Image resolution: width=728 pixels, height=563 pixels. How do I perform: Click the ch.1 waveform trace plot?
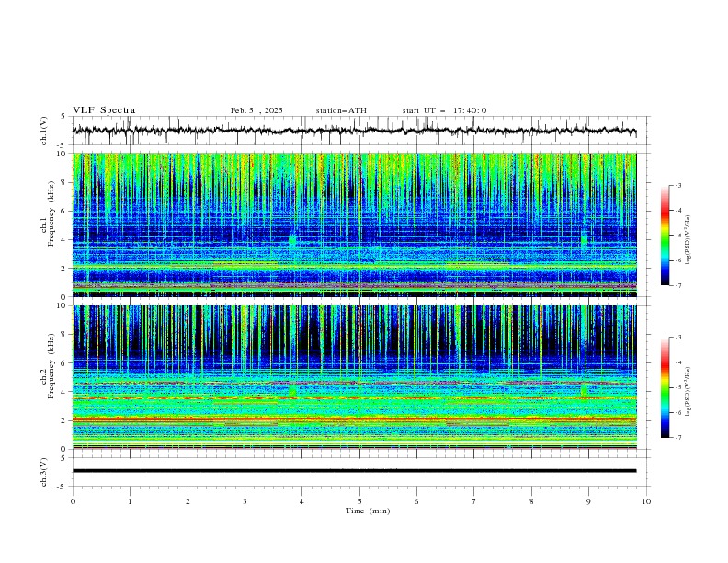(354, 131)
